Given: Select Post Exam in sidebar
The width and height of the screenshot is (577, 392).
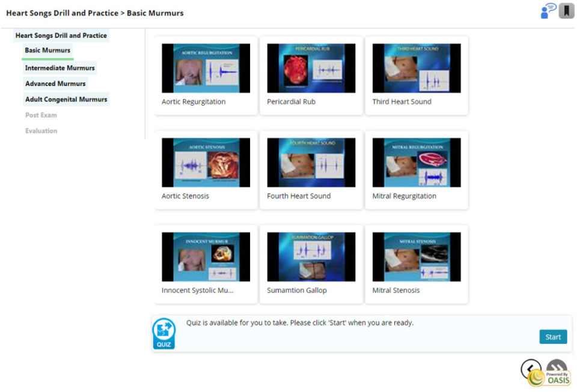Looking at the screenshot, I should coord(41,115).
